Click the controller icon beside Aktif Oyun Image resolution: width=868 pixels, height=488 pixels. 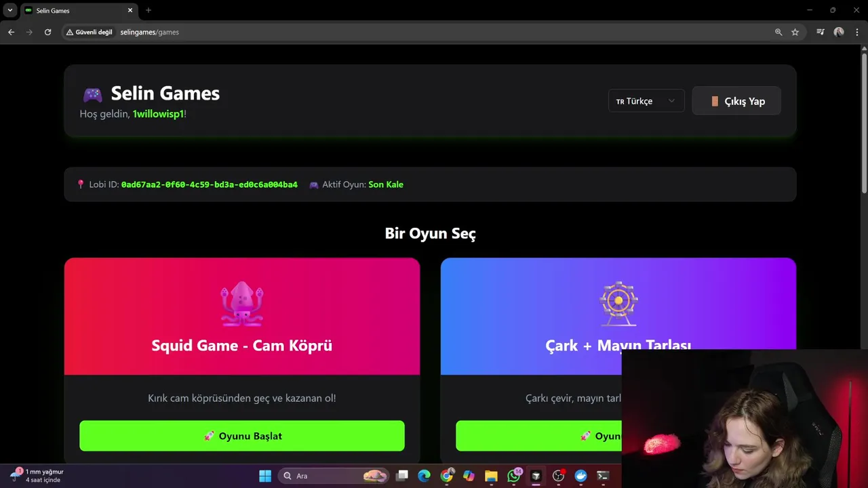[314, 184]
